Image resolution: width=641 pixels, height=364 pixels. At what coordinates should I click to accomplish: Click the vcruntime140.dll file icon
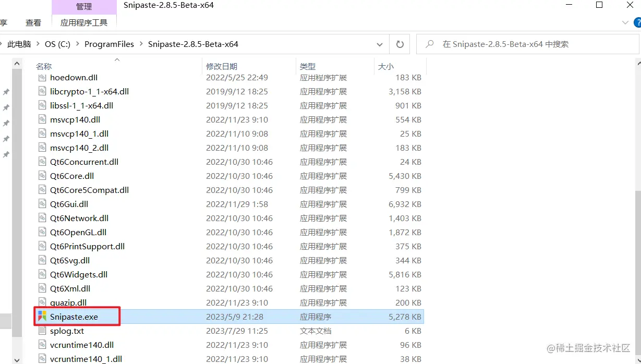(42, 345)
